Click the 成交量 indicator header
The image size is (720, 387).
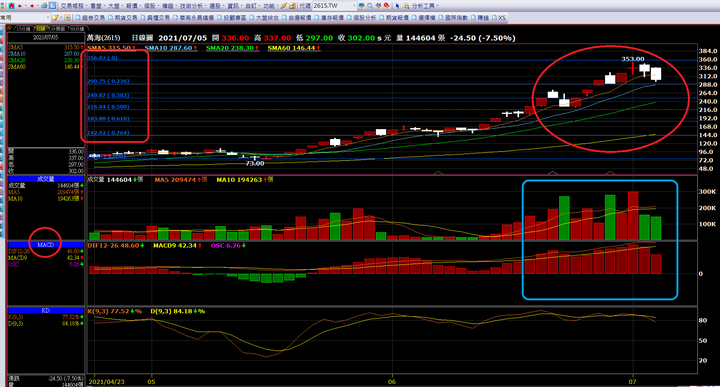click(46, 179)
